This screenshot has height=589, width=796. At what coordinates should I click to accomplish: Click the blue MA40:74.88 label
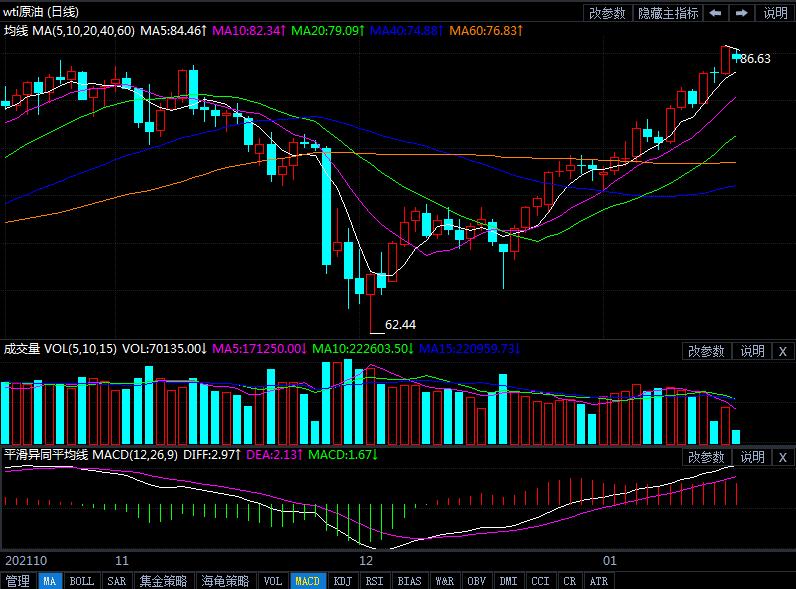407,30
